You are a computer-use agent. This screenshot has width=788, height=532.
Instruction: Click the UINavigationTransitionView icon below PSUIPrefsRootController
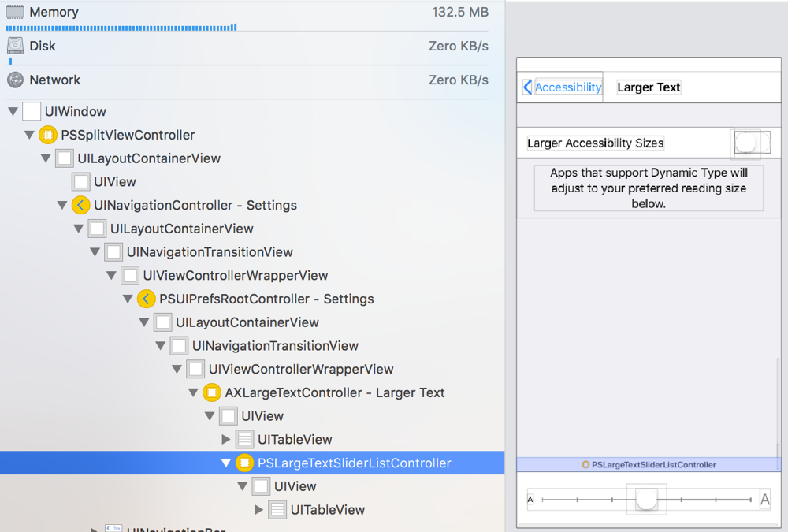coord(179,346)
